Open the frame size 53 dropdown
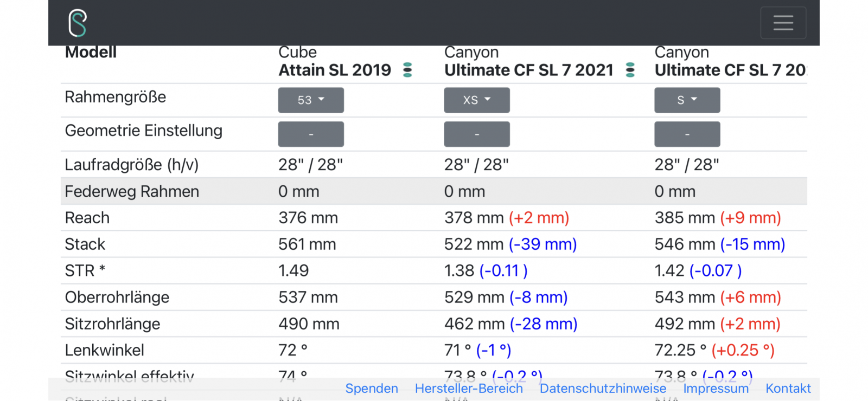The image size is (868, 401). (x=311, y=100)
